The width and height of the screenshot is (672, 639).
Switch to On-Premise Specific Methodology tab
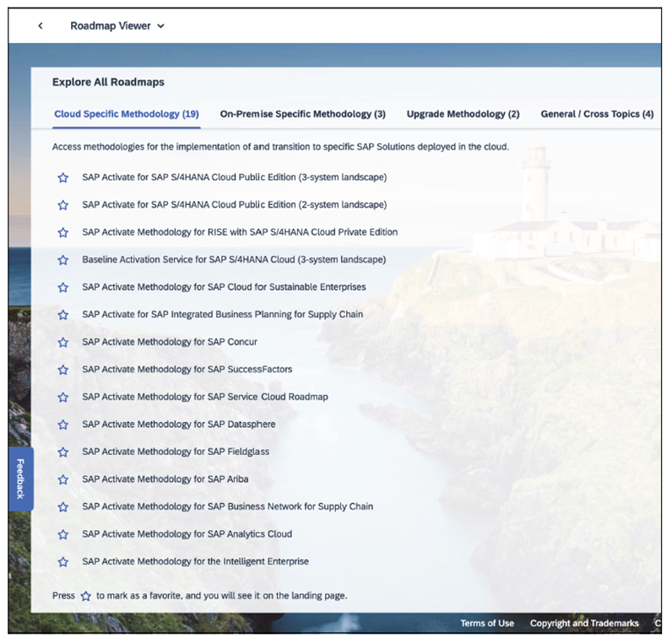tap(302, 114)
